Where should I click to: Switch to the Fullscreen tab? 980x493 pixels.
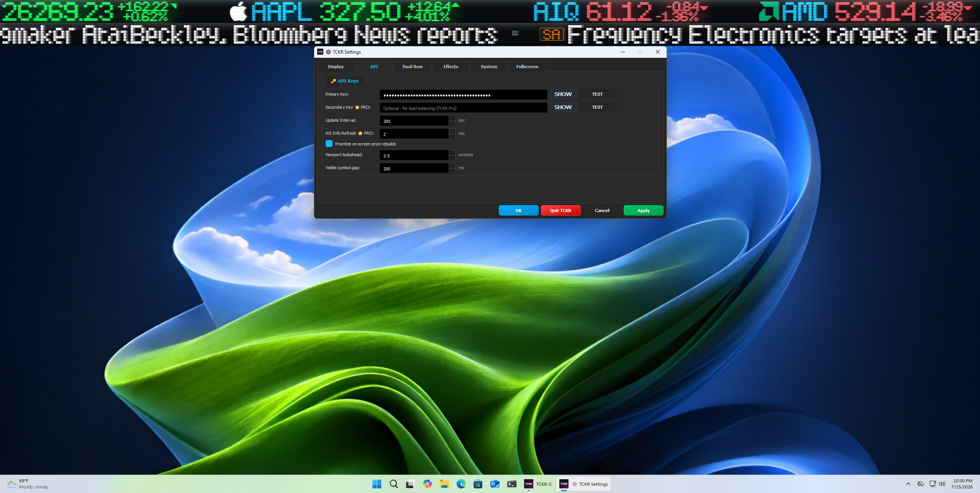(x=527, y=66)
